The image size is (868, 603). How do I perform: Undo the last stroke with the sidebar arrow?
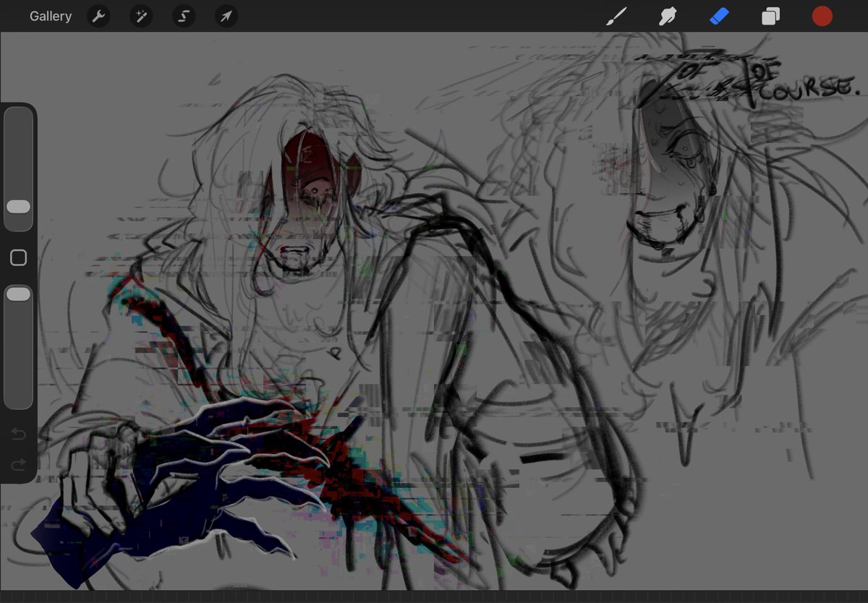coord(18,434)
